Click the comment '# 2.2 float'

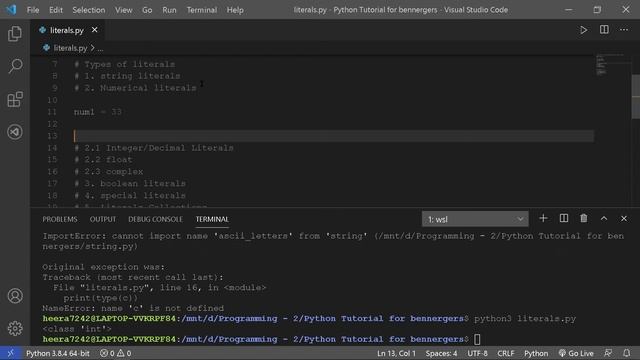point(103,160)
